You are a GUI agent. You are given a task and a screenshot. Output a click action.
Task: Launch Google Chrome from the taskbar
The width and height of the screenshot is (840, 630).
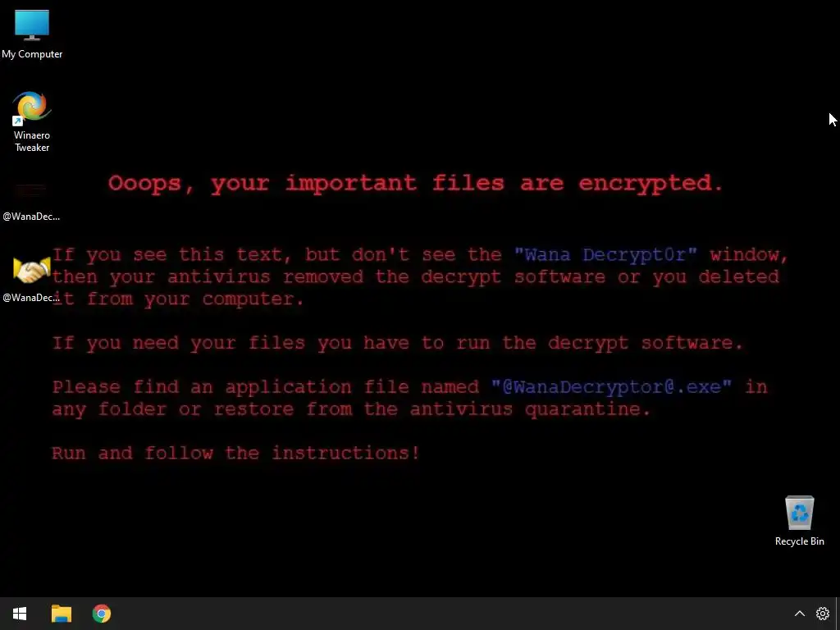[x=101, y=614]
